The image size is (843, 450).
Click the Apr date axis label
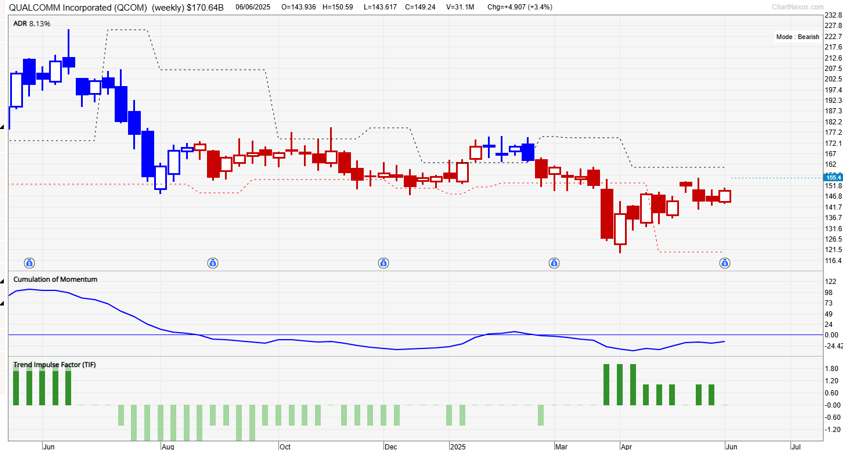click(626, 446)
